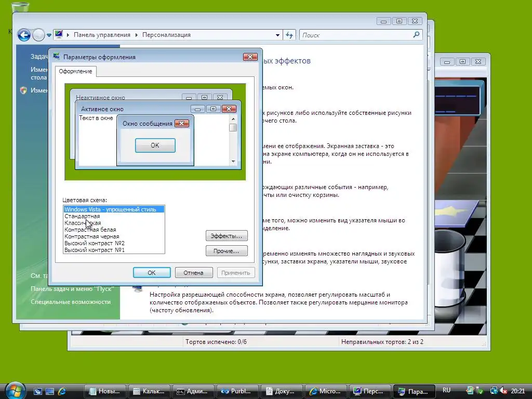The image size is (532, 399).
Task: Click the Панель управления breadcrumb
Action: (102, 35)
